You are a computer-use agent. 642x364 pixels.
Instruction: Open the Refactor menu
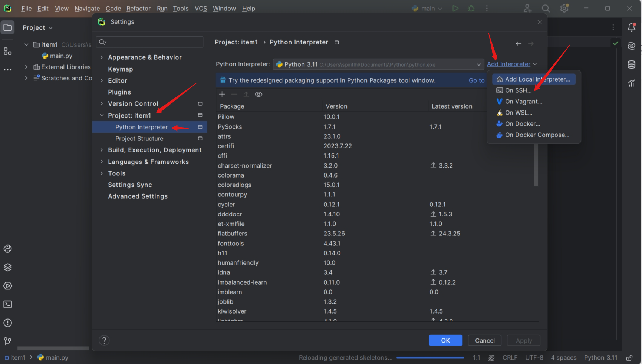coord(138,8)
